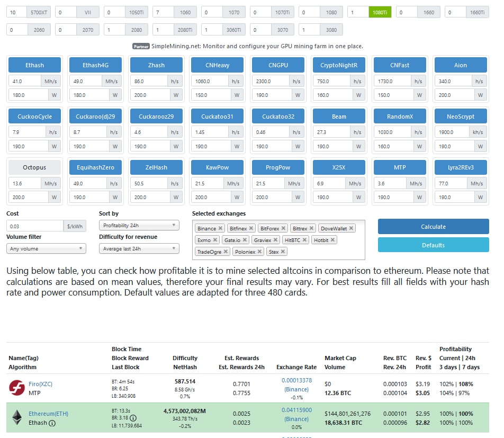Toggle the NeoScrypt algorithm

point(461,117)
